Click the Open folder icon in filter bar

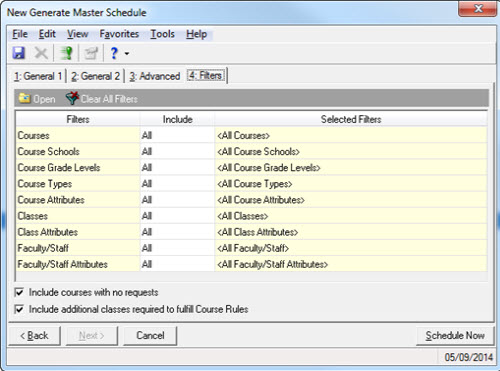[x=24, y=98]
